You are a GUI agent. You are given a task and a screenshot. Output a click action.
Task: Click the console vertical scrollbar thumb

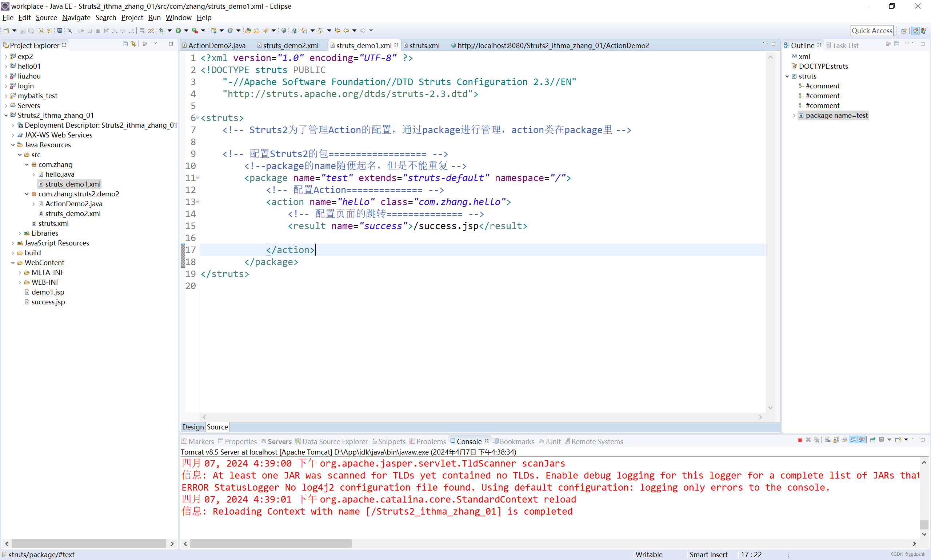[x=924, y=524]
